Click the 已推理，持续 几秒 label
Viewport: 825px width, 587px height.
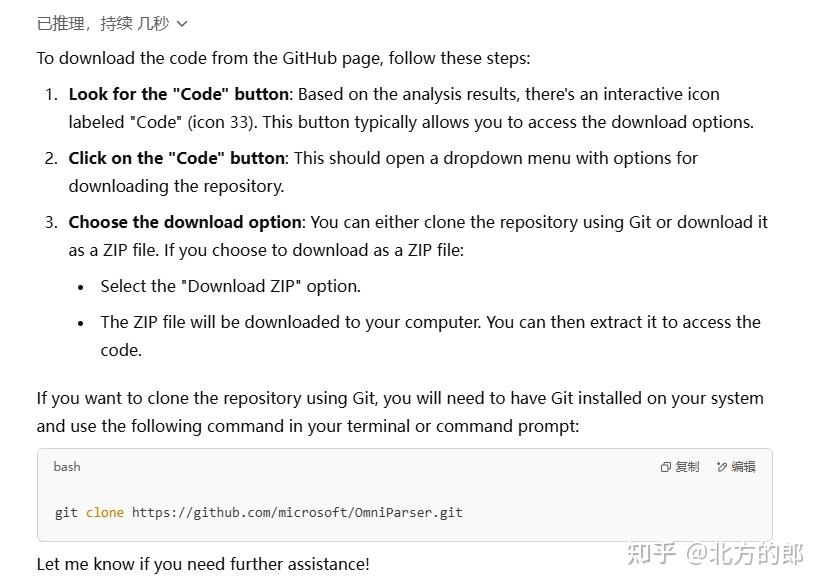point(103,24)
